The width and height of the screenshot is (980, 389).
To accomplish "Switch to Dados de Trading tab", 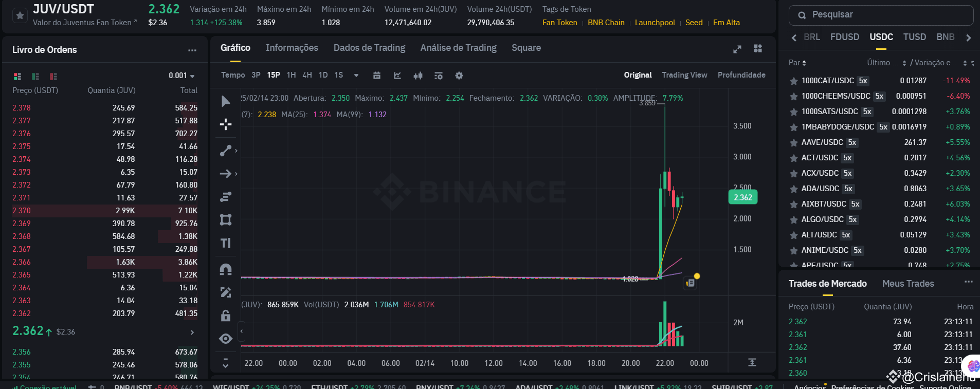I will coord(369,48).
